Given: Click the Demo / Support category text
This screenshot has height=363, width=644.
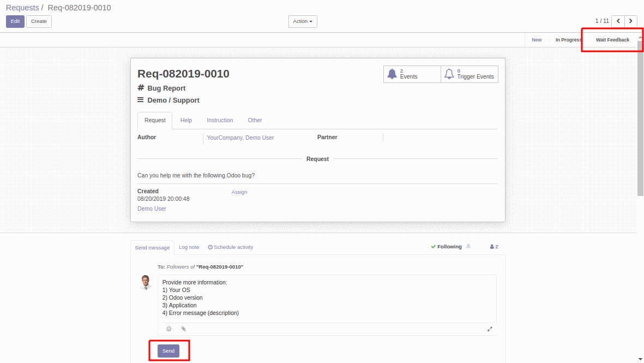Looking at the screenshot, I should [x=173, y=100].
